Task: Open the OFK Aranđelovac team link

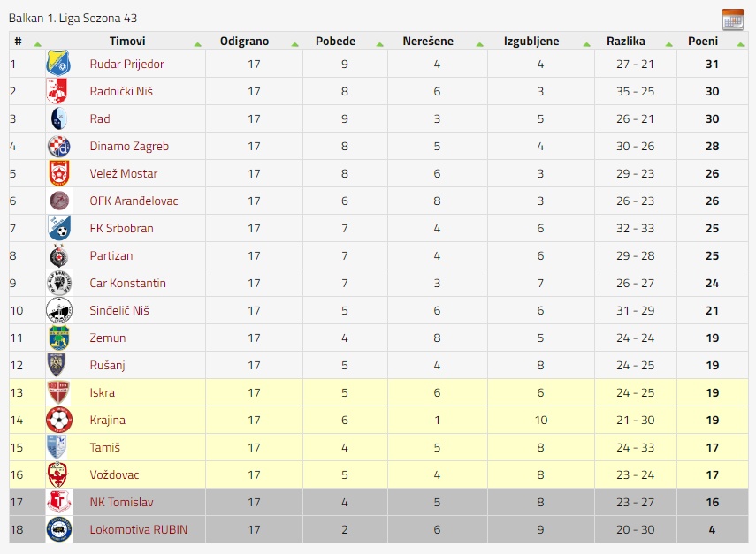Action: point(134,201)
